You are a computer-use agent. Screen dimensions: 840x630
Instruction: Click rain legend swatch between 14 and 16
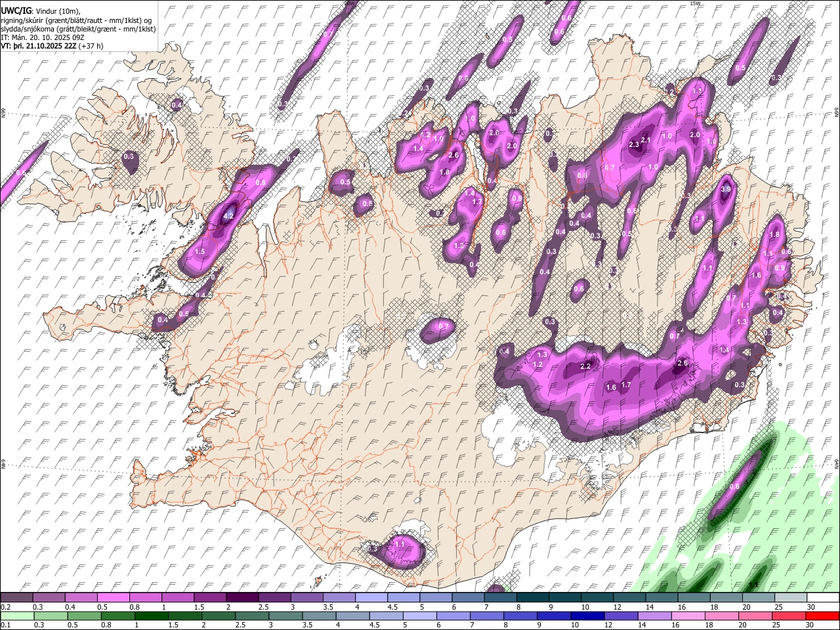click(655, 616)
